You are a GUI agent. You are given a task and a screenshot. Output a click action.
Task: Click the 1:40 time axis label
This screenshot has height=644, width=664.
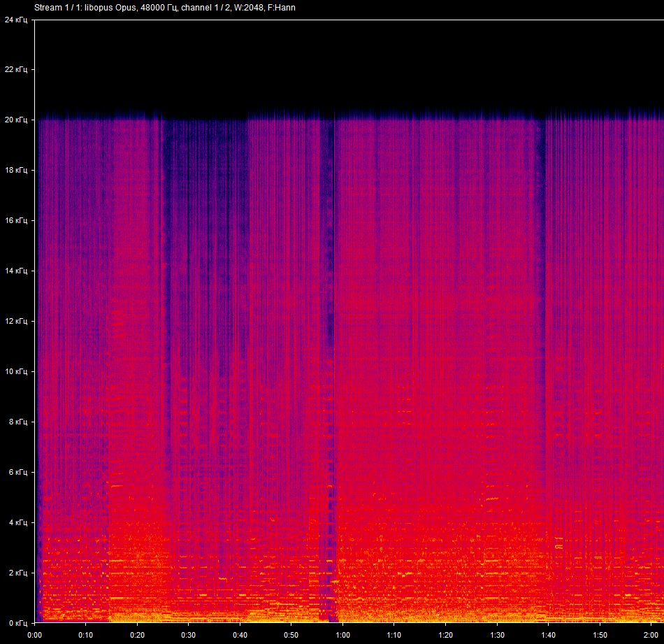[x=549, y=635]
